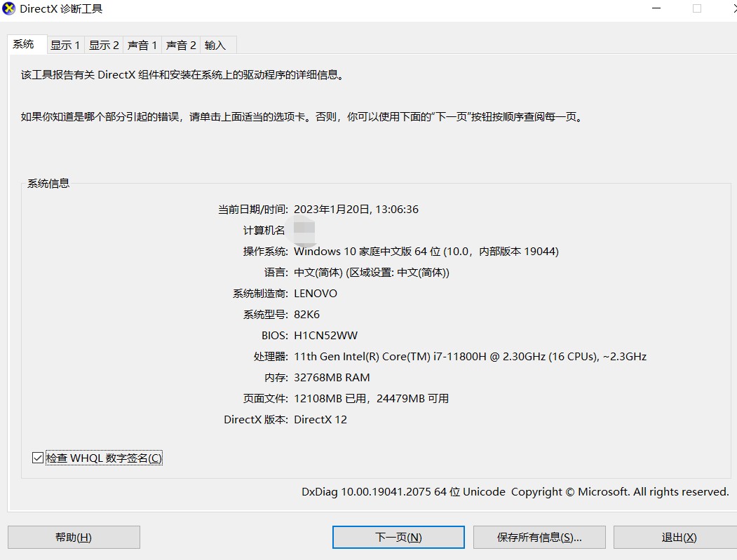Click the 帮助(H) button
This screenshot has width=737, height=560.
[74, 537]
